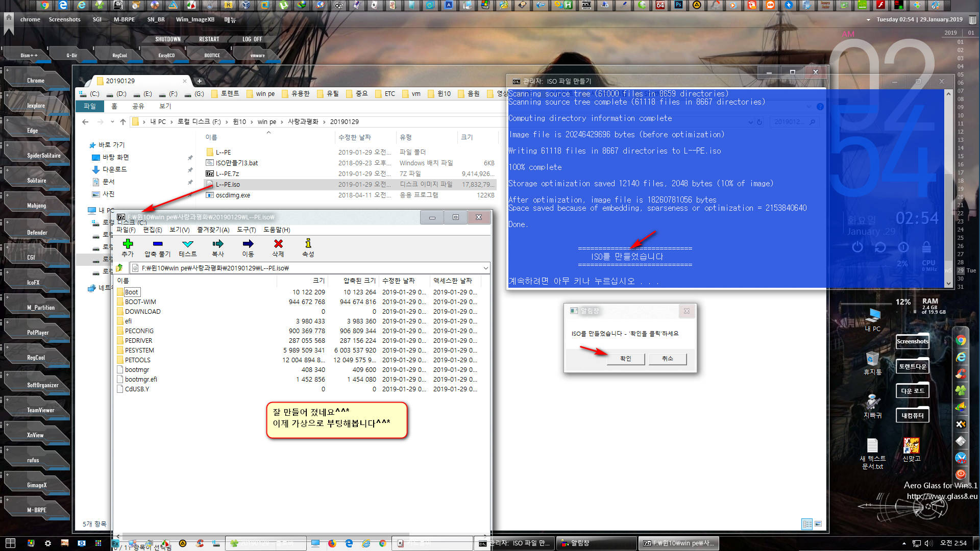Click win pe in Explorer breadcrumb
The height and width of the screenshot is (551, 980).
pos(267,122)
